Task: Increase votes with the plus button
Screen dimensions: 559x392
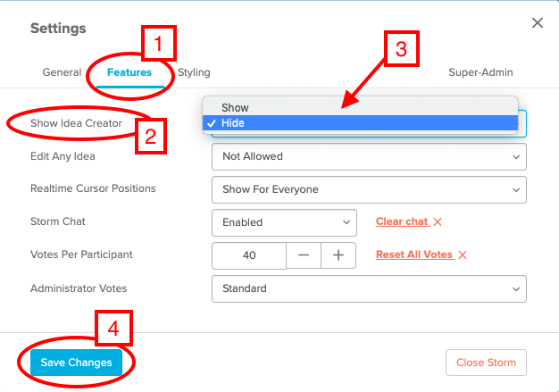Action: (338, 255)
